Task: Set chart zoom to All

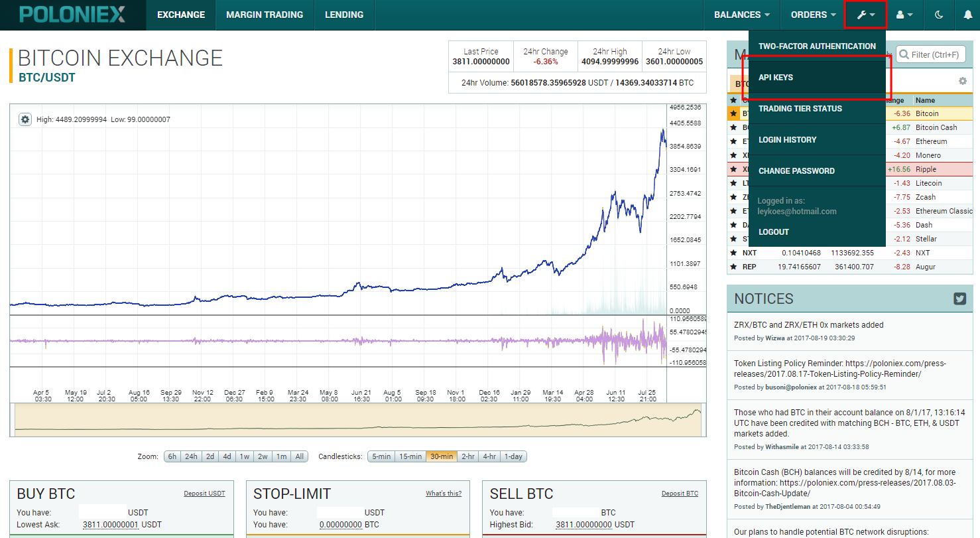Action: (300, 456)
